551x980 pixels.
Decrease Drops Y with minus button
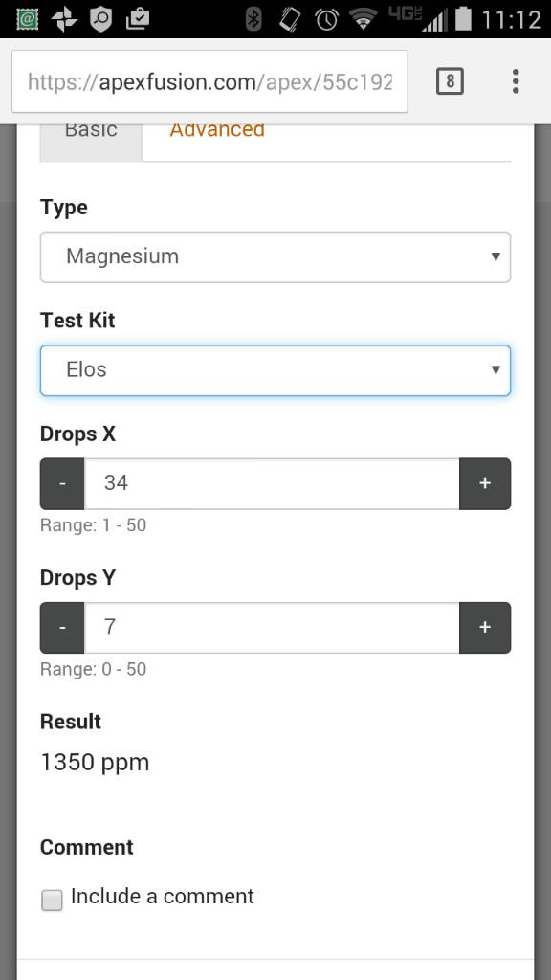pos(62,628)
